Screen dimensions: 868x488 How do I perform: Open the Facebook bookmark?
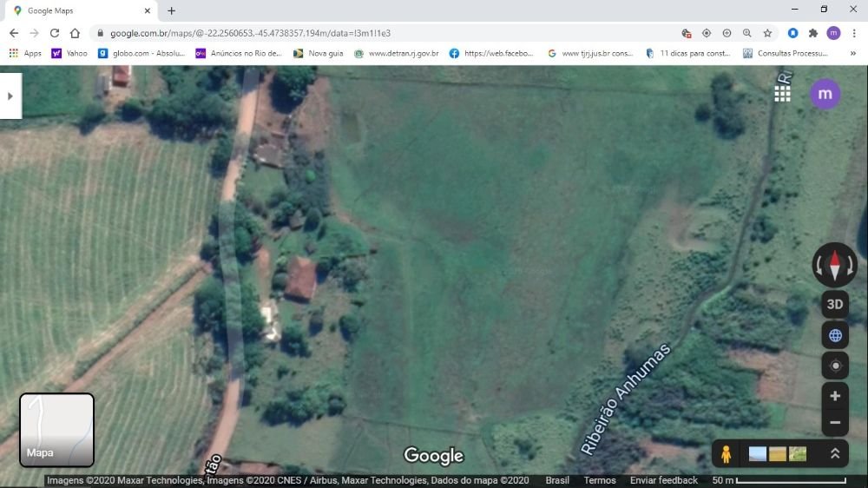[x=491, y=53]
